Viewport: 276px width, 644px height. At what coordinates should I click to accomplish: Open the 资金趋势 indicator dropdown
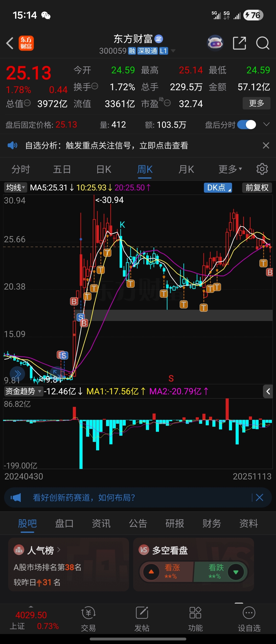click(x=24, y=391)
